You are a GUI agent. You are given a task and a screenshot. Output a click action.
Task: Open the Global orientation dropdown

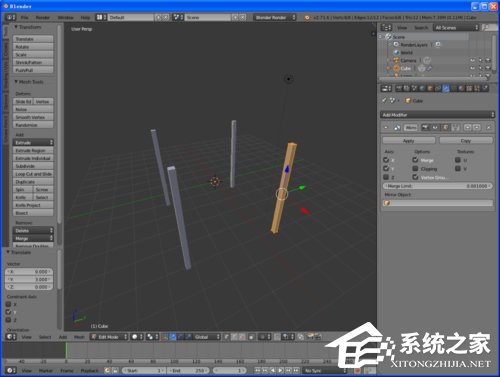point(207,337)
